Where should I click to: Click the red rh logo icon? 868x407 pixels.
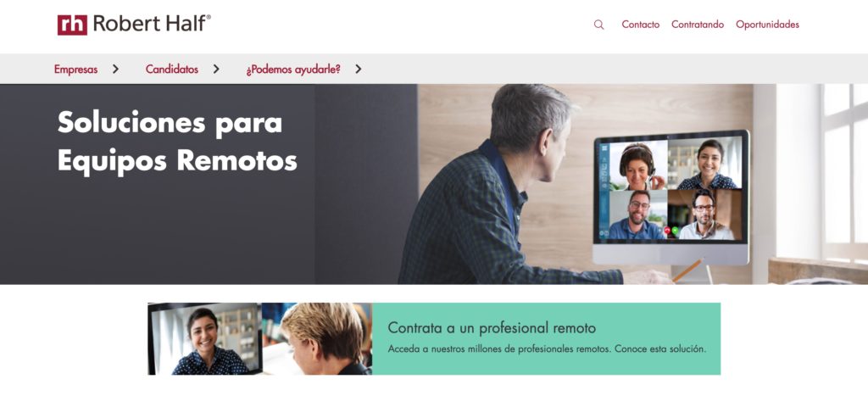[72, 25]
